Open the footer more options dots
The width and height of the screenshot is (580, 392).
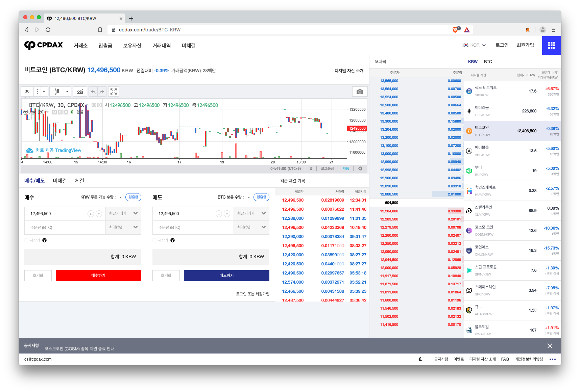point(553,359)
